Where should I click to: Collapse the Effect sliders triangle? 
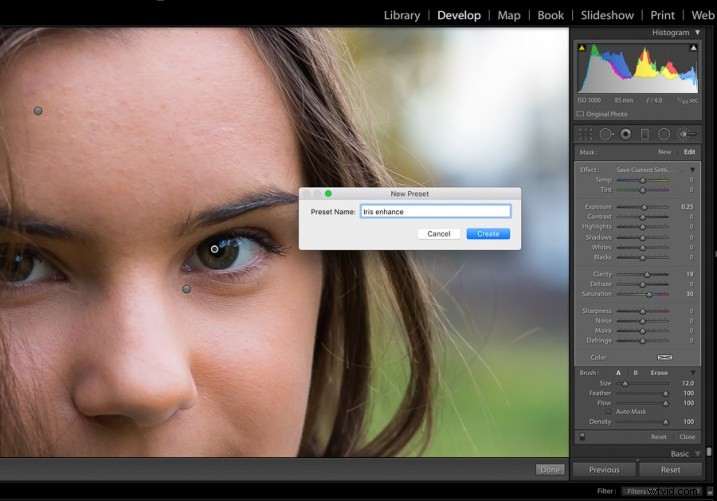tap(693, 170)
